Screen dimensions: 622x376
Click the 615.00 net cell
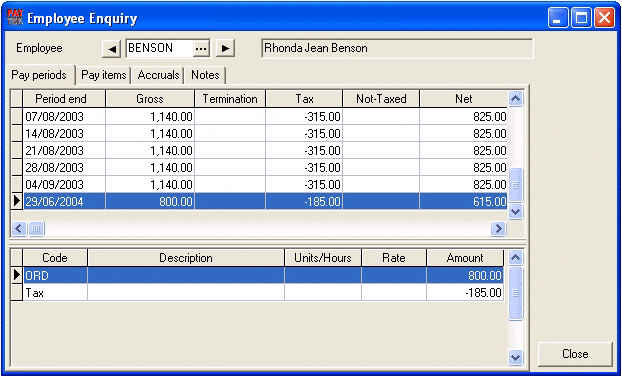[x=463, y=201]
